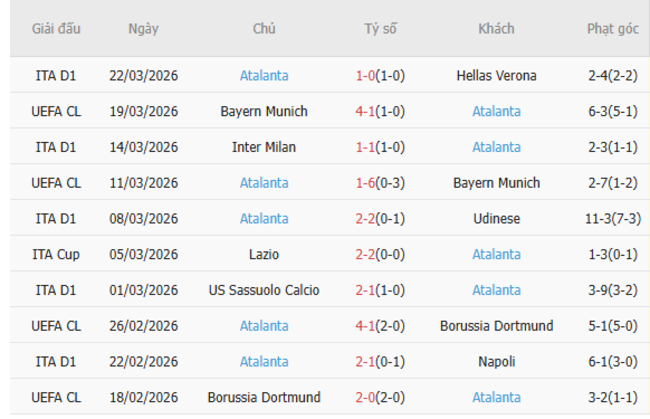This screenshot has height=419, width=650.
Task: Select the Inter Milan team name
Action: [x=264, y=147]
